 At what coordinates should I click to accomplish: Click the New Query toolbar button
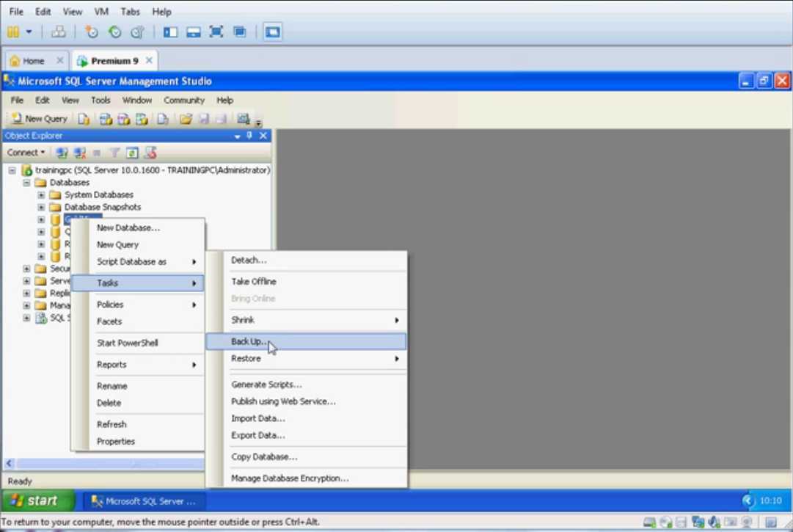tap(40, 118)
